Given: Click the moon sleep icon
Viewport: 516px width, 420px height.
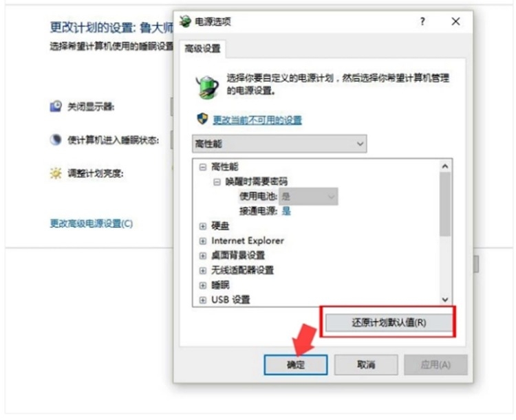Looking at the screenshot, I should click(x=56, y=140).
